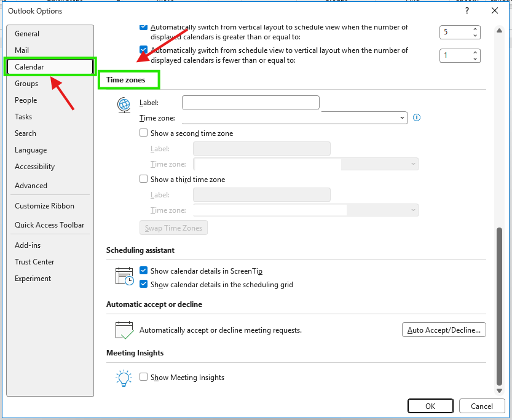
Task: Click the OK button
Action: click(430, 406)
